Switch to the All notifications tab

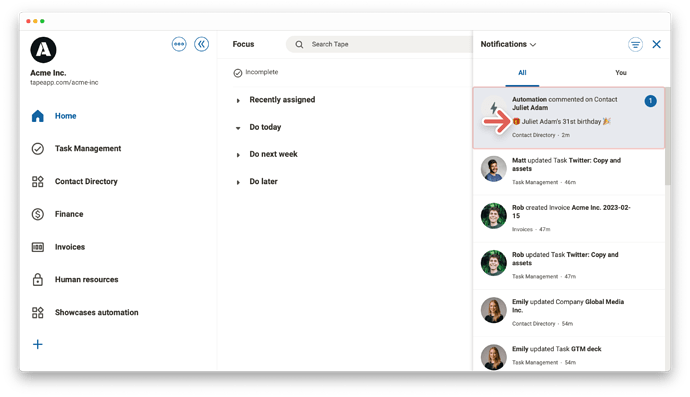[522, 73]
